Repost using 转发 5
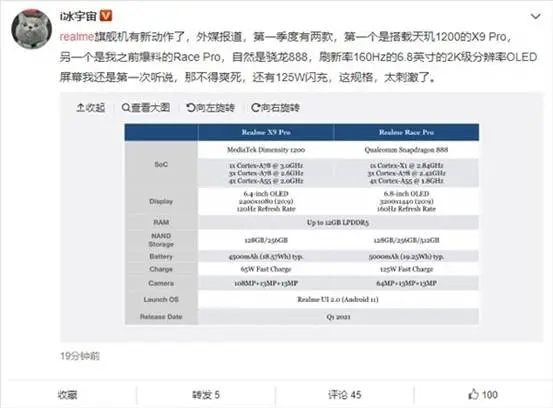This screenshot has height=408, width=553. 206,395
